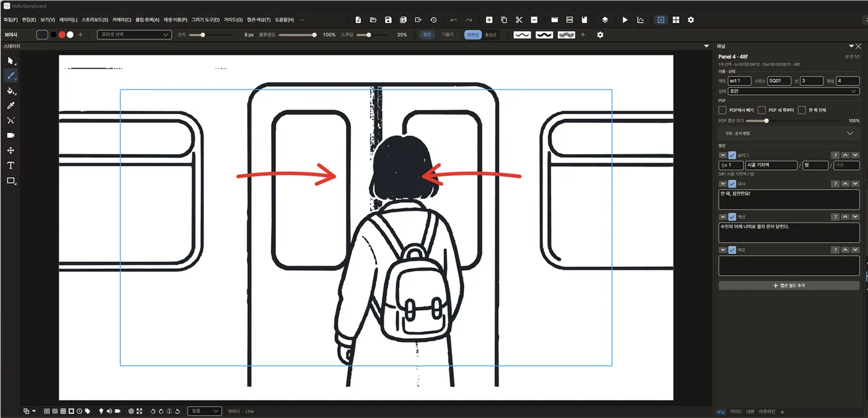Switch to the 아웃라인 tab
Image resolution: width=868 pixels, height=418 pixels.
pyautogui.click(x=767, y=411)
